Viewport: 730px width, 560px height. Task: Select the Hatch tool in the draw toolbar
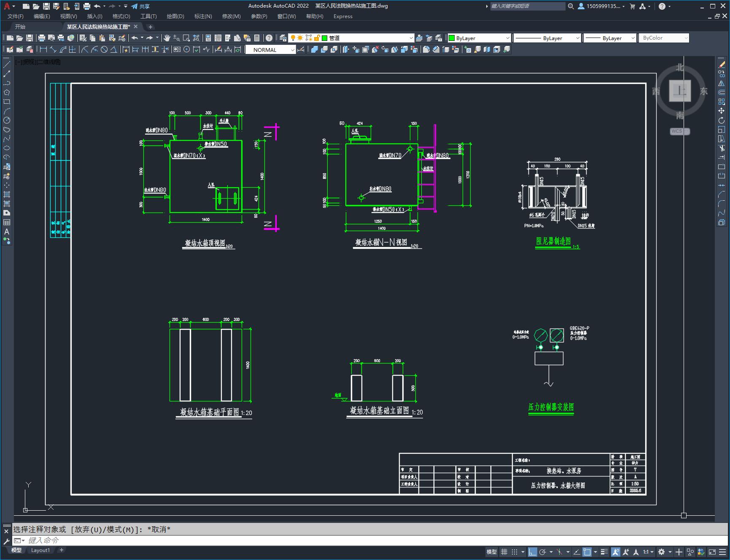(7, 195)
